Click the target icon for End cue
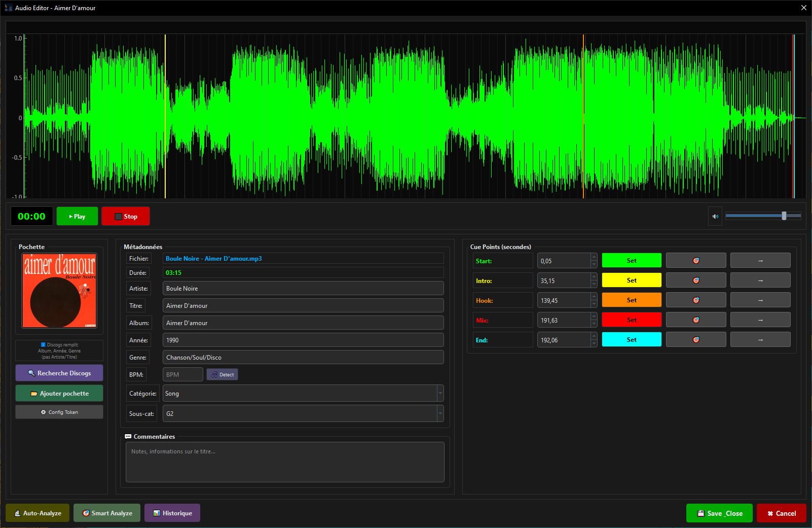 tap(695, 340)
